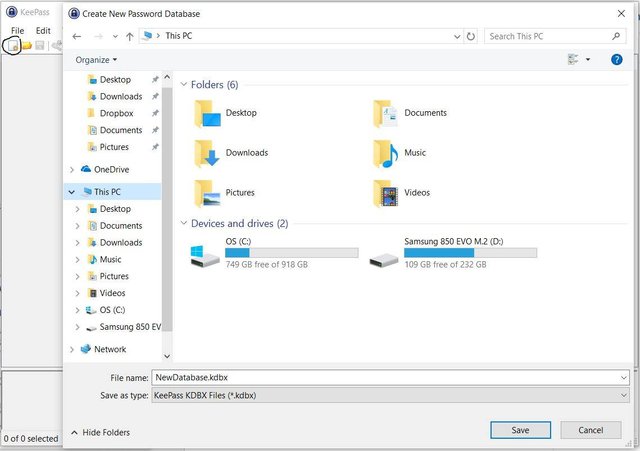Open the KeePass File menu
This screenshot has height=451, width=640.
pos(18,31)
